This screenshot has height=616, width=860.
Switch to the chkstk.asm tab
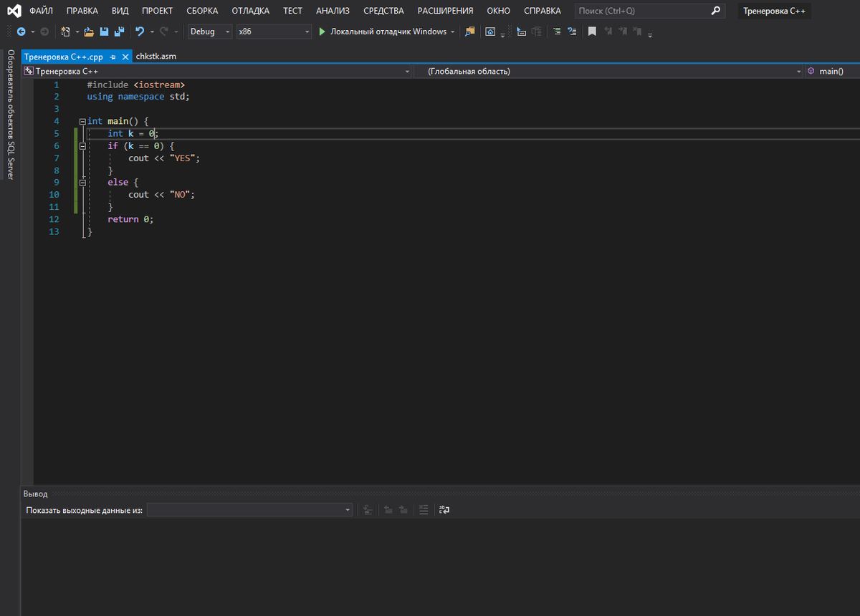(x=156, y=57)
